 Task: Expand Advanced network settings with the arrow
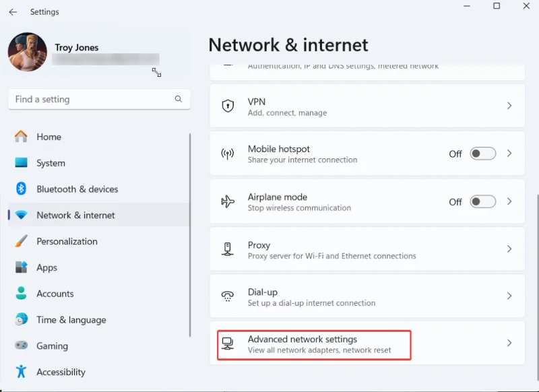[510, 343]
